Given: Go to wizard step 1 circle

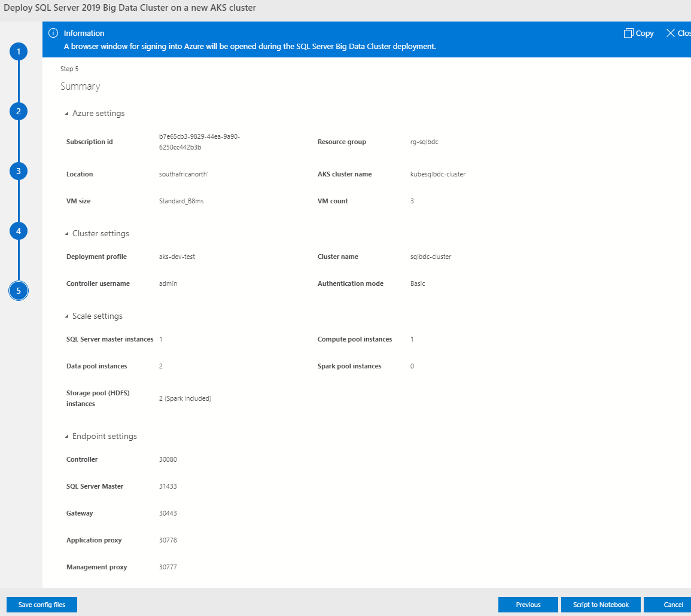Looking at the screenshot, I should click(x=19, y=51).
